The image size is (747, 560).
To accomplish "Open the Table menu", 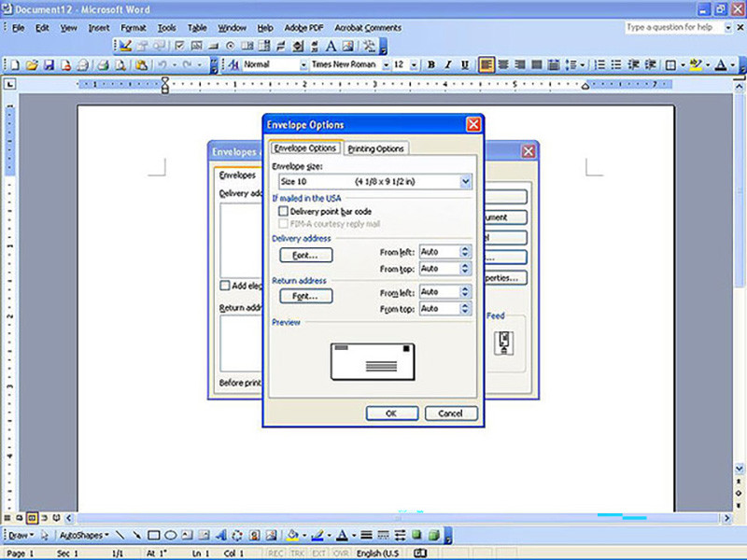I will [197, 28].
